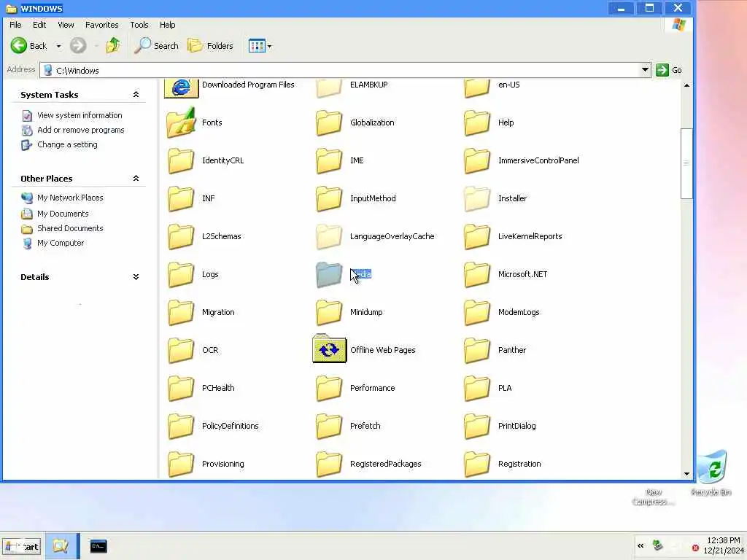Select the Microsoft.NET folder icon

(x=477, y=274)
